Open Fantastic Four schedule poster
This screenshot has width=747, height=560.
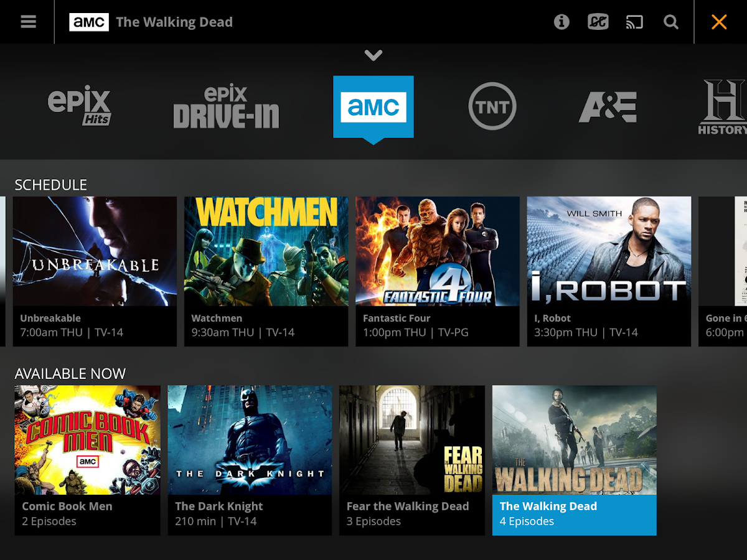(438, 251)
